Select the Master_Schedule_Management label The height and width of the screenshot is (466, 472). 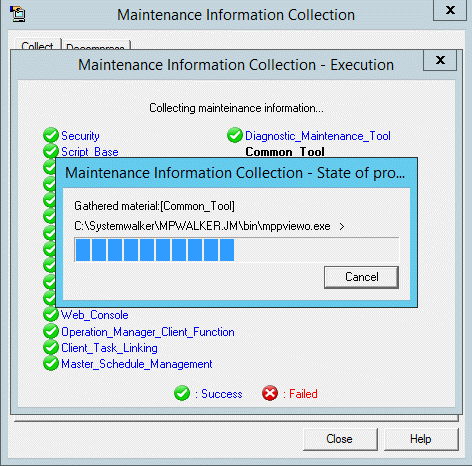point(137,364)
